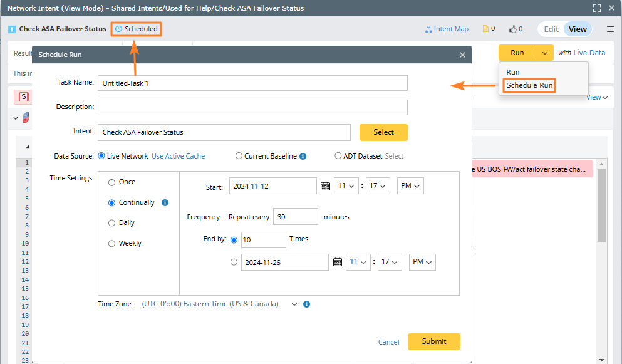
Task: Choose Schedule Run from the menu
Action: [x=530, y=85]
